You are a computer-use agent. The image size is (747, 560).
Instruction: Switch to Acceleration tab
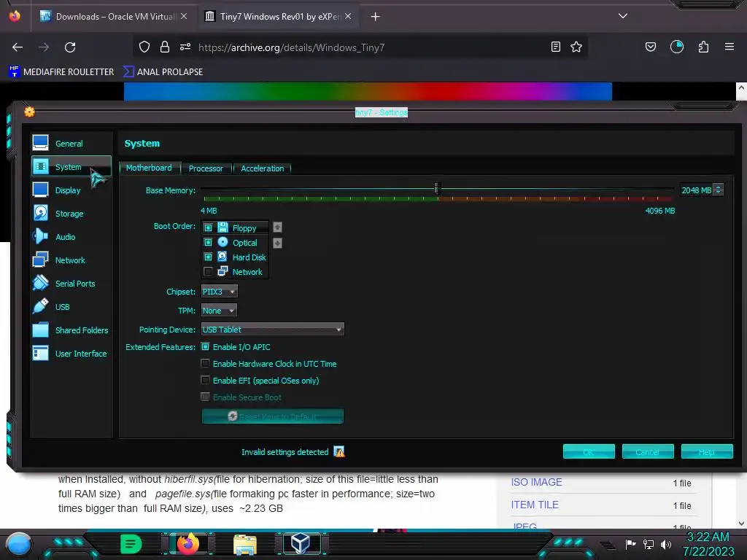pyautogui.click(x=263, y=168)
